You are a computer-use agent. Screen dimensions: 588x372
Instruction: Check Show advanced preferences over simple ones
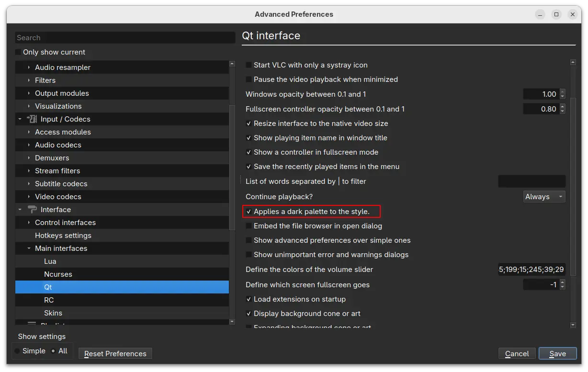click(x=249, y=240)
